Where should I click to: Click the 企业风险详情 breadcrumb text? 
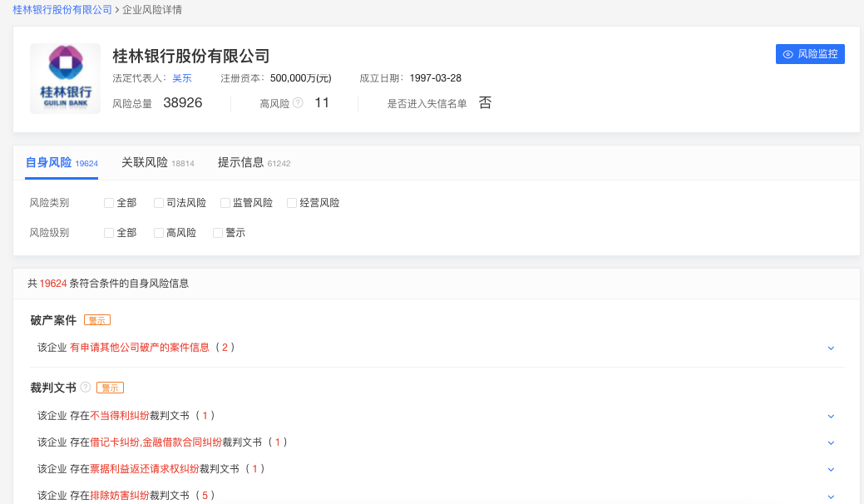coord(152,10)
